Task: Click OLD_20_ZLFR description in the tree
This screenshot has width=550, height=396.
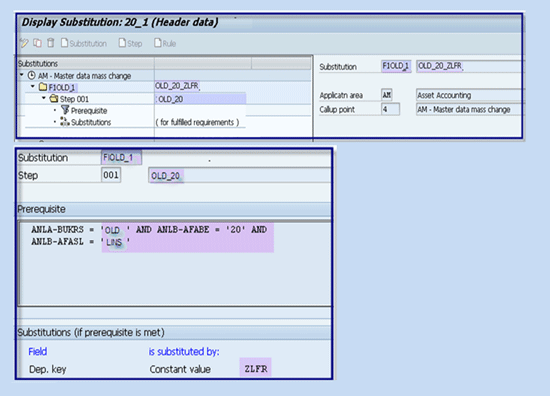Action: [x=177, y=86]
